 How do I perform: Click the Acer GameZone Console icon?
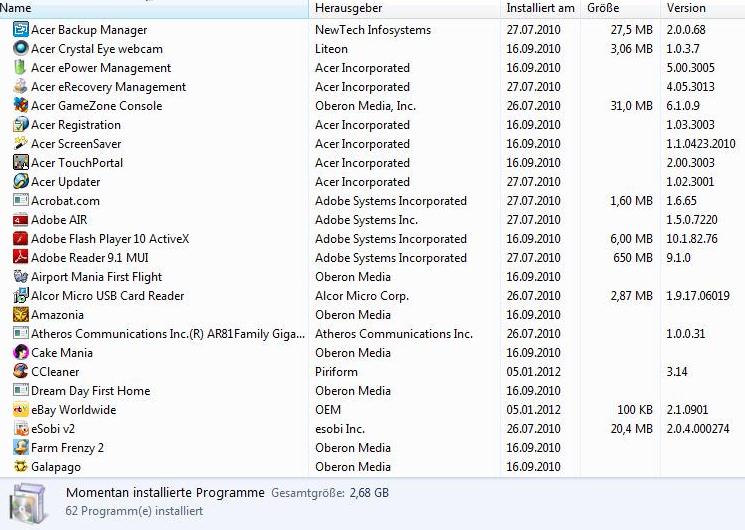21,106
